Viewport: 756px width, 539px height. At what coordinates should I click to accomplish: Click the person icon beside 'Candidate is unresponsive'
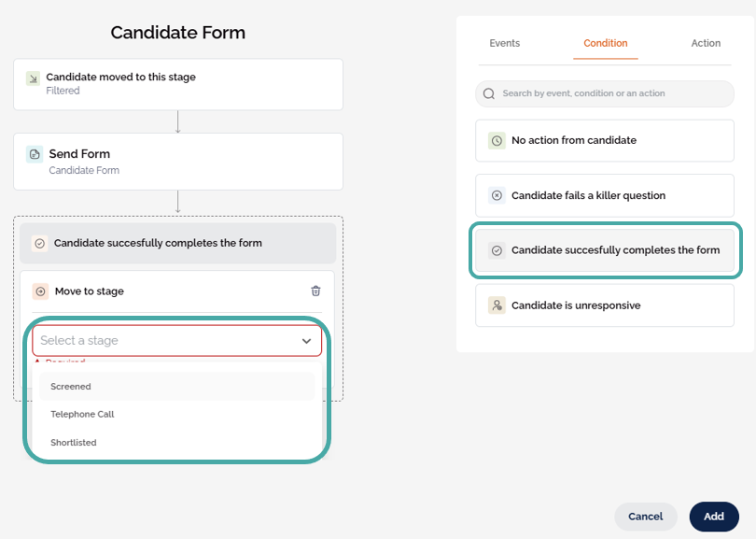(x=497, y=305)
